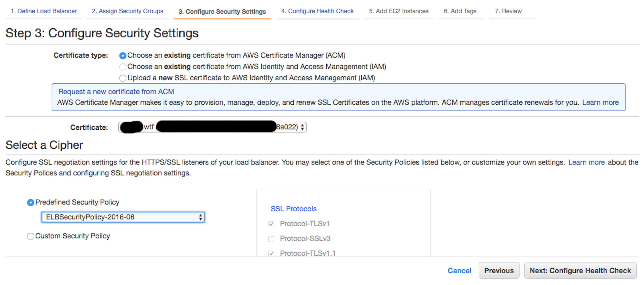The width and height of the screenshot is (644, 285).
Task: Go to Define Load Balancer step
Action: [x=44, y=11]
